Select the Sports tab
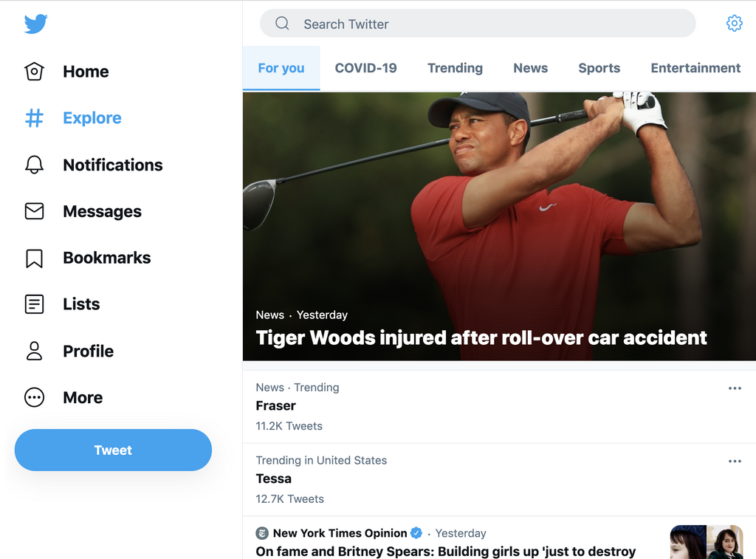This screenshot has height=559, width=756. tap(599, 68)
